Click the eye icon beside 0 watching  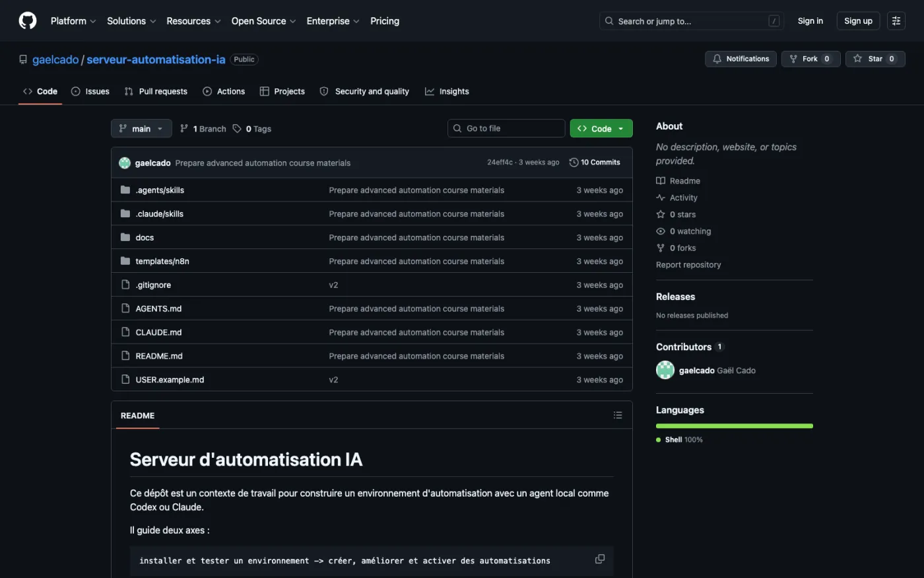tap(661, 231)
